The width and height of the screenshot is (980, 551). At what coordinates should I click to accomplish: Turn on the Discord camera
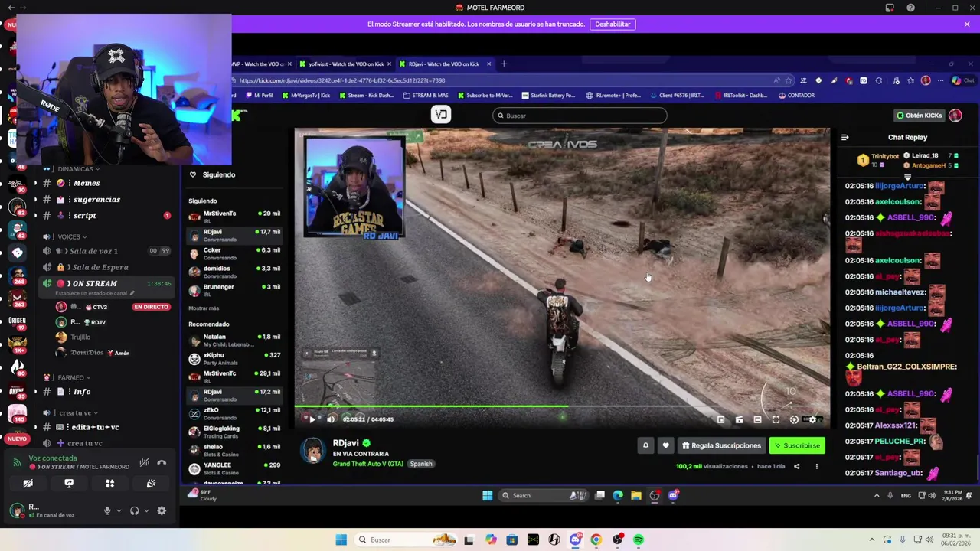[28, 484]
